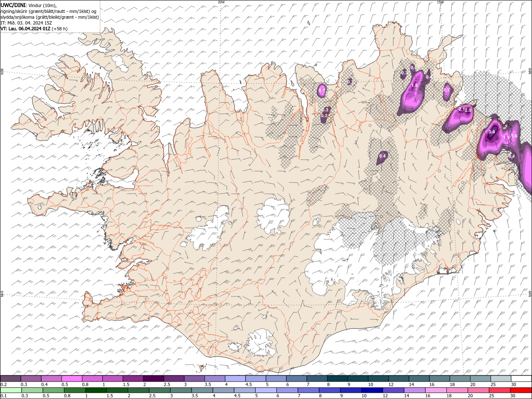Image resolution: width=532 pixels, height=399 pixels.
Task: Click the white Hofsjökull glacier in central Iceland
Action: pos(273,215)
